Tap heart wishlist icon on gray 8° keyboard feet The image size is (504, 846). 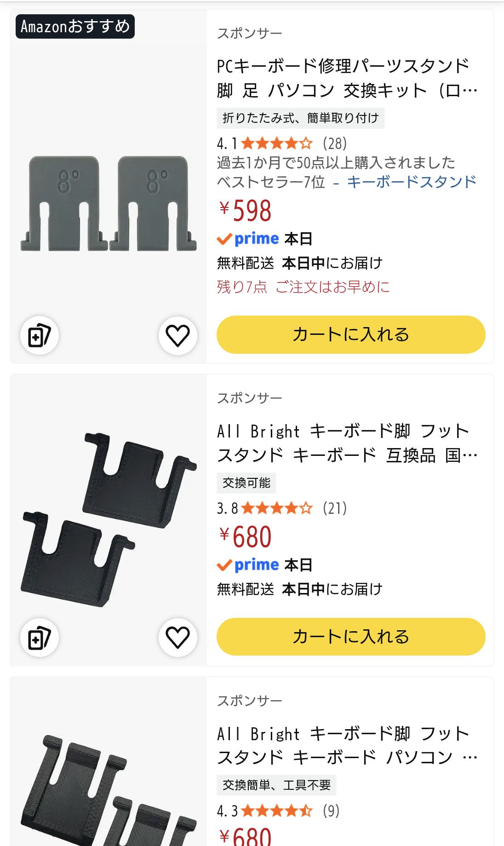178,335
